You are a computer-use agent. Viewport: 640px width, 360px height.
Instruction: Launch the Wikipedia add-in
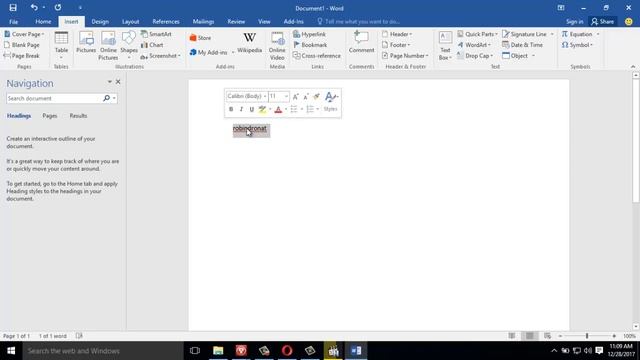tap(249, 43)
